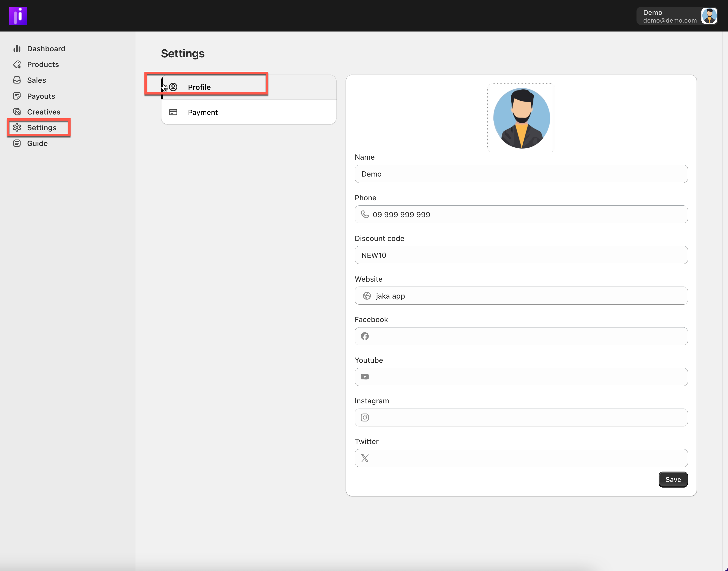
Task: Edit the Discount code field
Action: [521, 256]
